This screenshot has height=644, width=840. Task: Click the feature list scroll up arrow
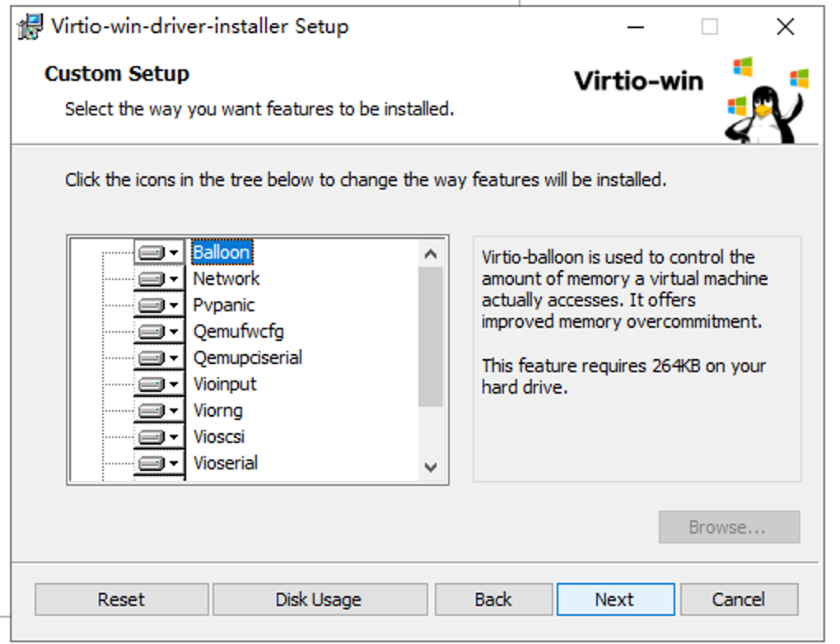pos(430,254)
